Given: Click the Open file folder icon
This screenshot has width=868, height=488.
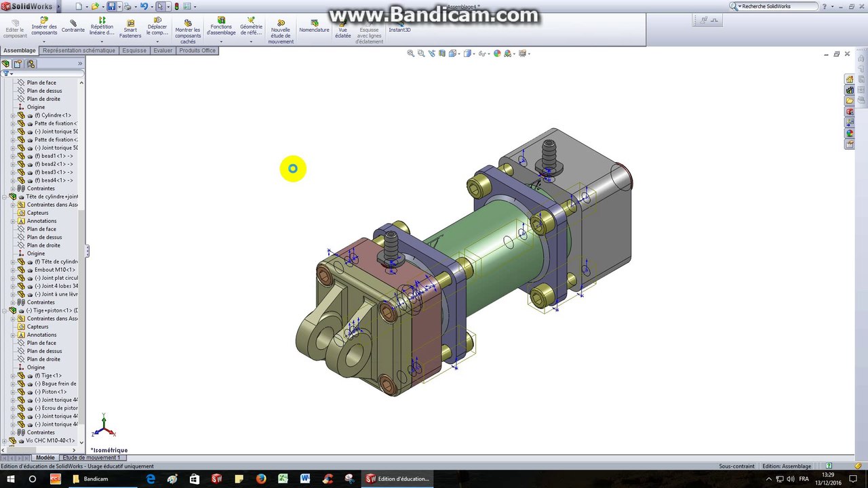Looking at the screenshot, I should [x=95, y=7].
